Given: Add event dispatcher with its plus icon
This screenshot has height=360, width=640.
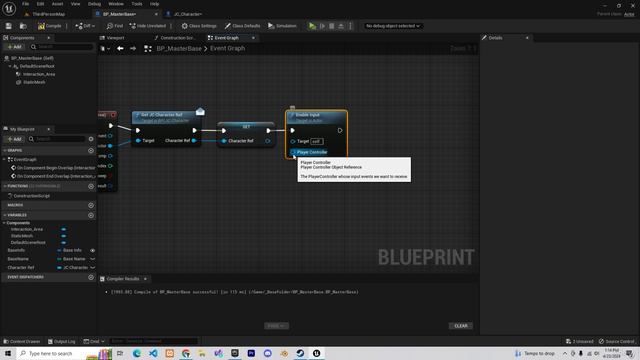Looking at the screenshot, I should pyautogui.click(x=91, y=277).
